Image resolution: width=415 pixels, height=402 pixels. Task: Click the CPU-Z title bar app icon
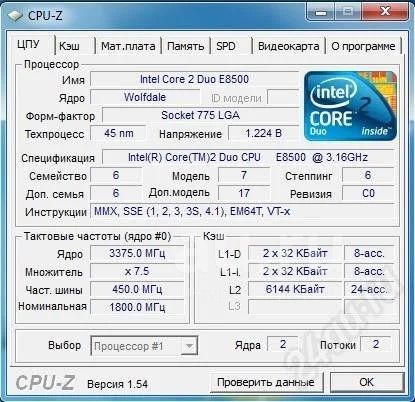15,16
